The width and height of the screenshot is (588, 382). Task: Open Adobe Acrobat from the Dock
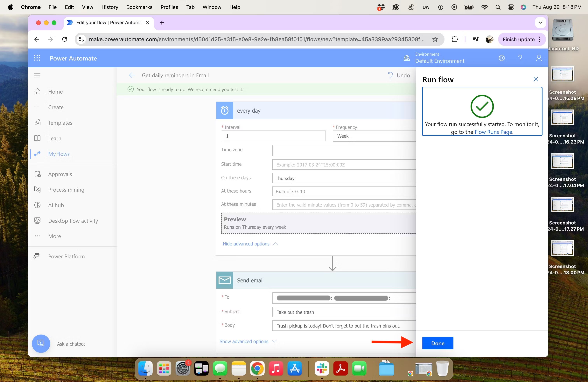click(x=340, y=368)
